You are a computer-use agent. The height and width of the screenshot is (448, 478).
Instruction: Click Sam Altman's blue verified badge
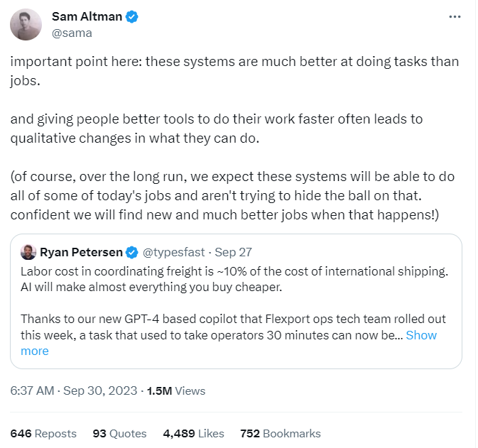(132, 17)
